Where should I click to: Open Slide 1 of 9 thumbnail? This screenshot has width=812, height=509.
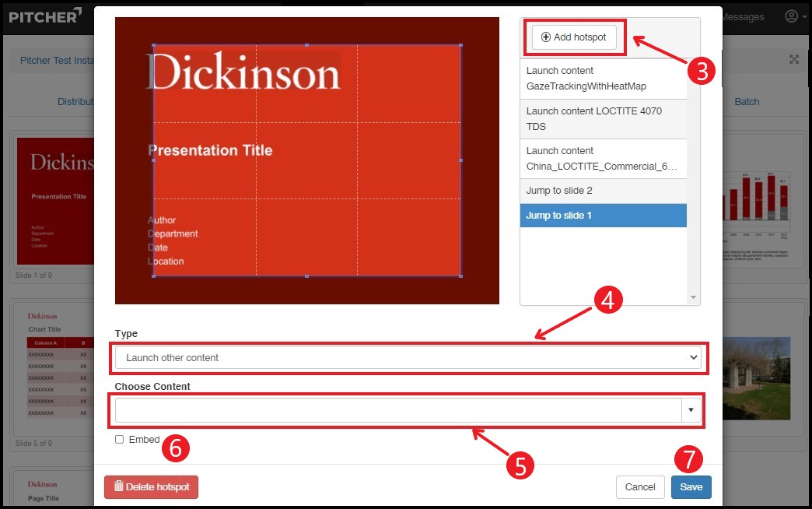point(54,202)
